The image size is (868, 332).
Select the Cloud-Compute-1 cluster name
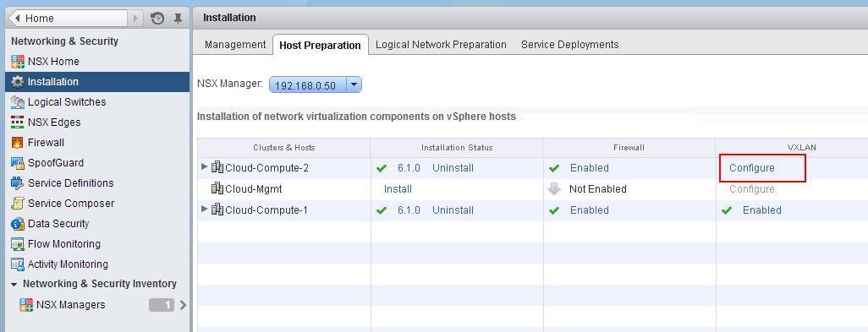(266, 210)
